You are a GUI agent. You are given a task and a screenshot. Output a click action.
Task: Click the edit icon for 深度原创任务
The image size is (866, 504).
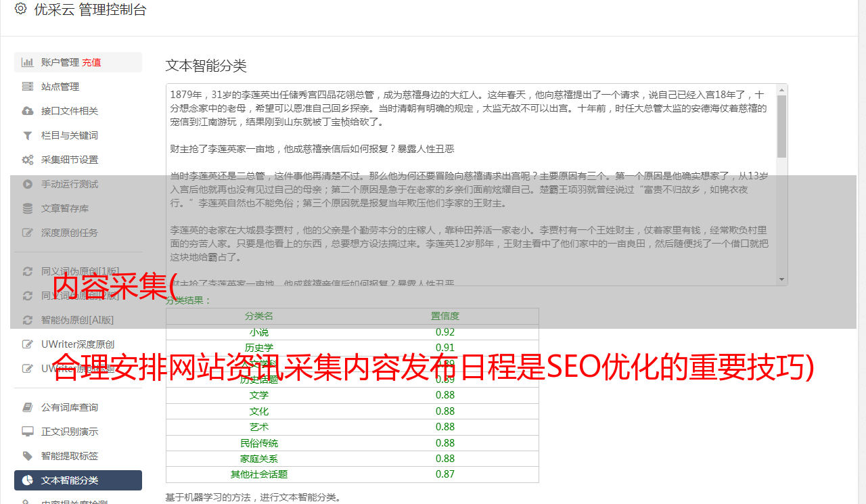(x=28, y=233)
